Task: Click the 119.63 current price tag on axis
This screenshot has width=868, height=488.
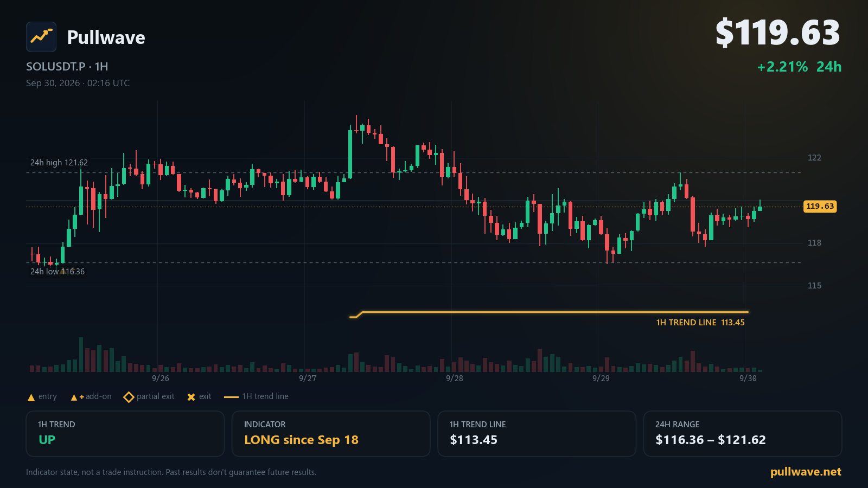Action: 820,206
